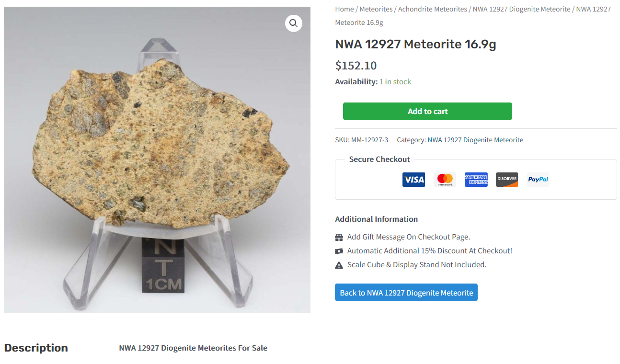Click the American Express icon
This screenshot has height=364, width=620.
click(x=476, y=180)
